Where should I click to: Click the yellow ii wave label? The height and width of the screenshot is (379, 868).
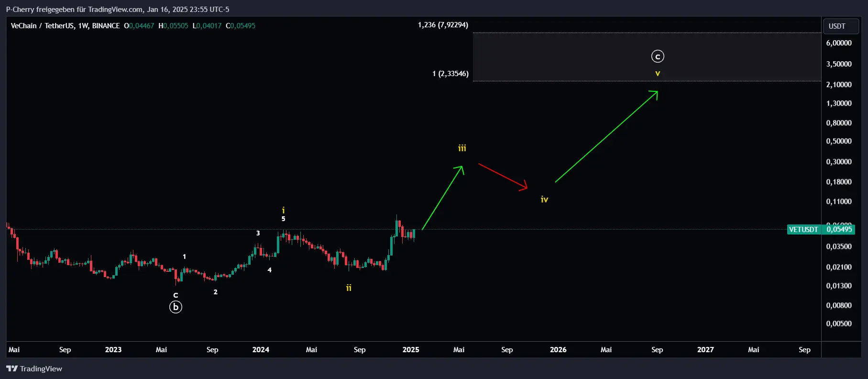(x=349, y=288)
